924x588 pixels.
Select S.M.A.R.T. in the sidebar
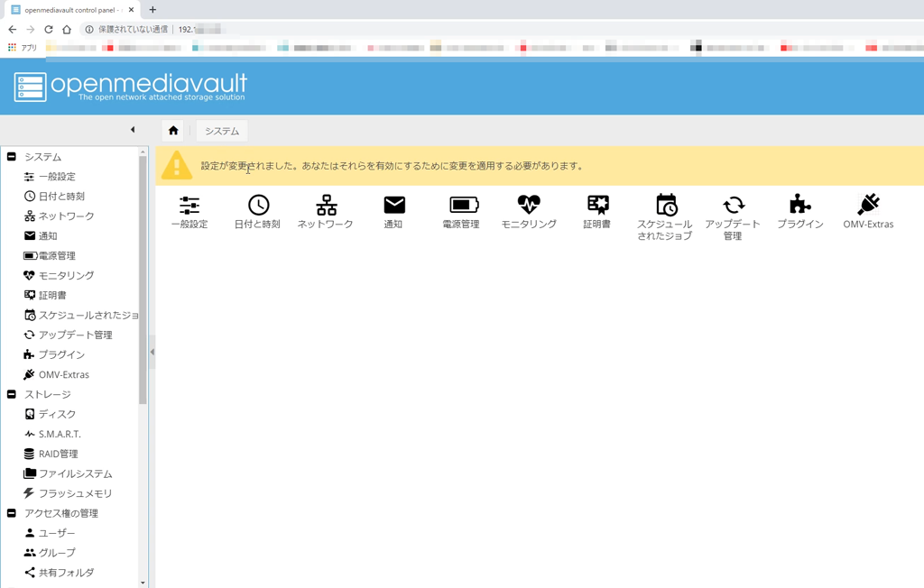[60, 434]
